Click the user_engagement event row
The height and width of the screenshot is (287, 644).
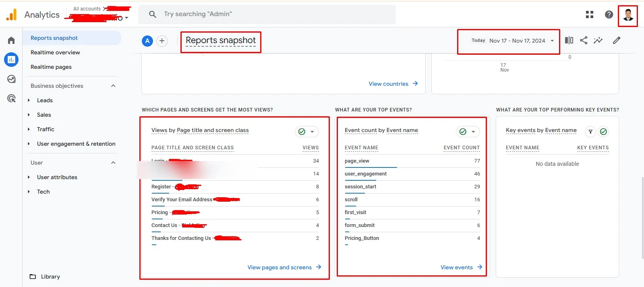click(x=412, y=174)
